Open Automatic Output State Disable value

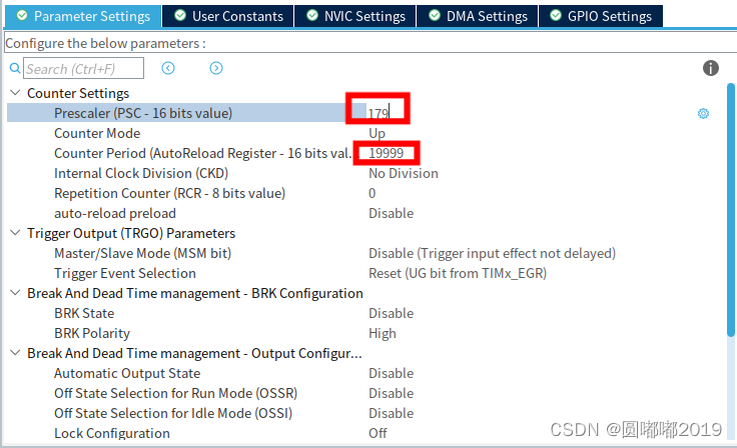click(391, 373)
